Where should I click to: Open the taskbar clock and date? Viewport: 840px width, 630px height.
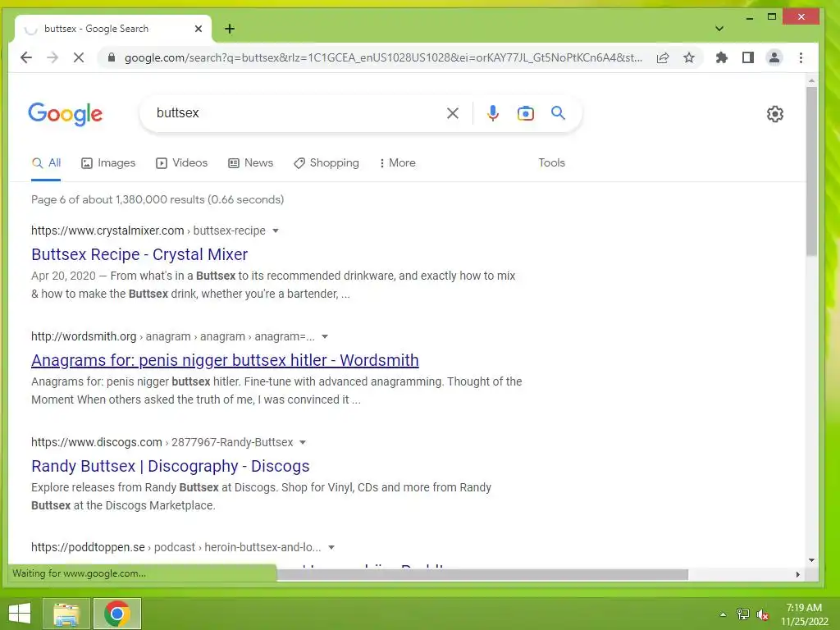804,614
